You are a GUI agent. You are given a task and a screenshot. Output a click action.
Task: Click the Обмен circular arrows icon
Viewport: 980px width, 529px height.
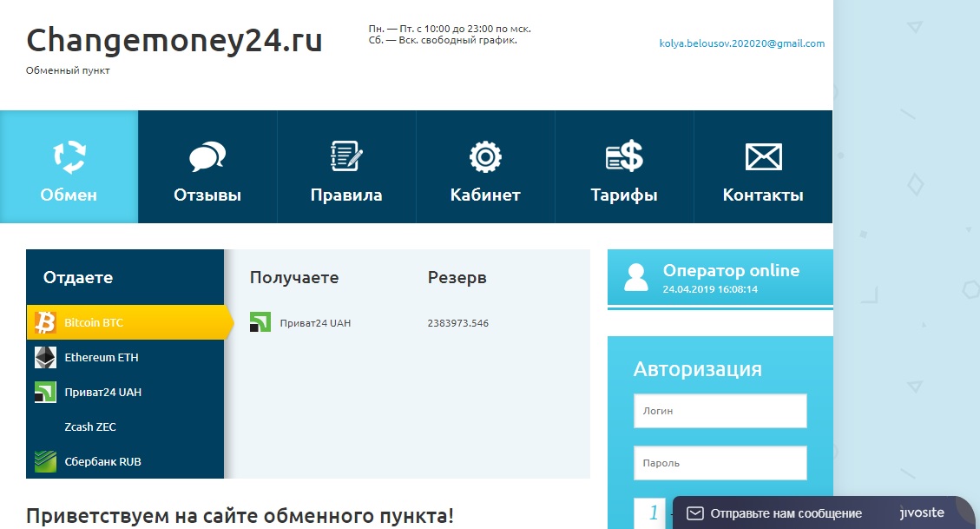tap(69, 157)
